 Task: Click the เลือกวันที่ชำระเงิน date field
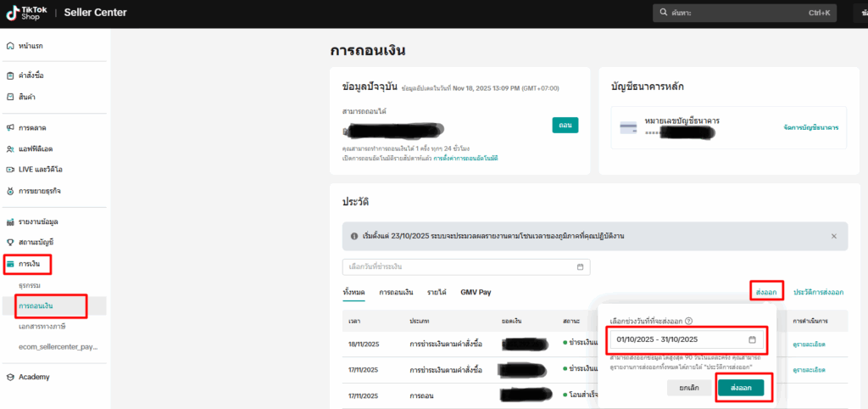467,267
